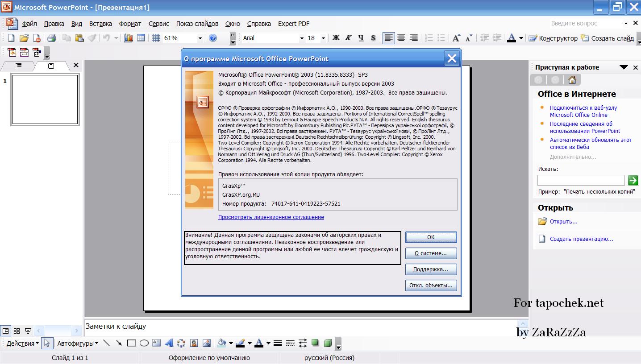The image size is (641, 364).
Task: Open the Expert PDF menu
Action: tap(294, 24)
